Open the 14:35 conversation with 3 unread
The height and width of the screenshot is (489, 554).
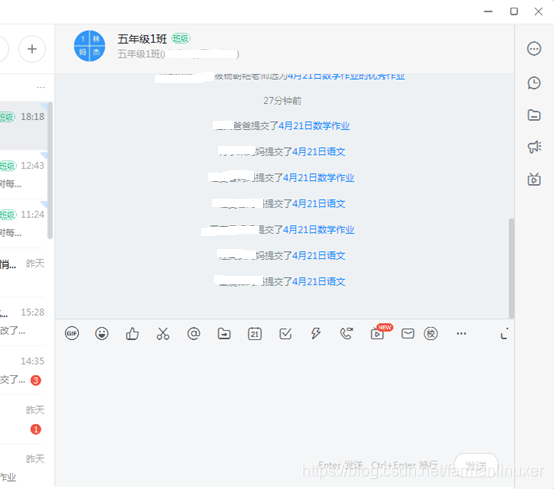[x=24, y=371]
